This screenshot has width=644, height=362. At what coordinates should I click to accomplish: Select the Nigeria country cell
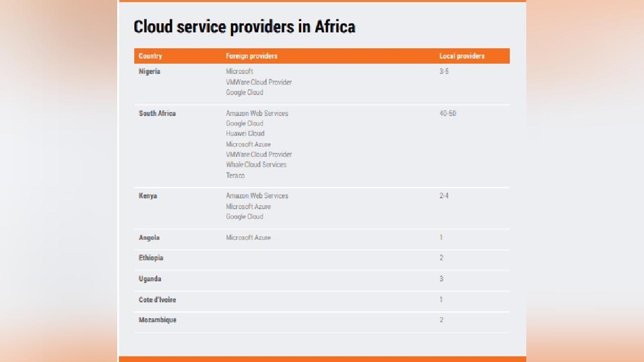pyautogui.click(x=149, y=71)
